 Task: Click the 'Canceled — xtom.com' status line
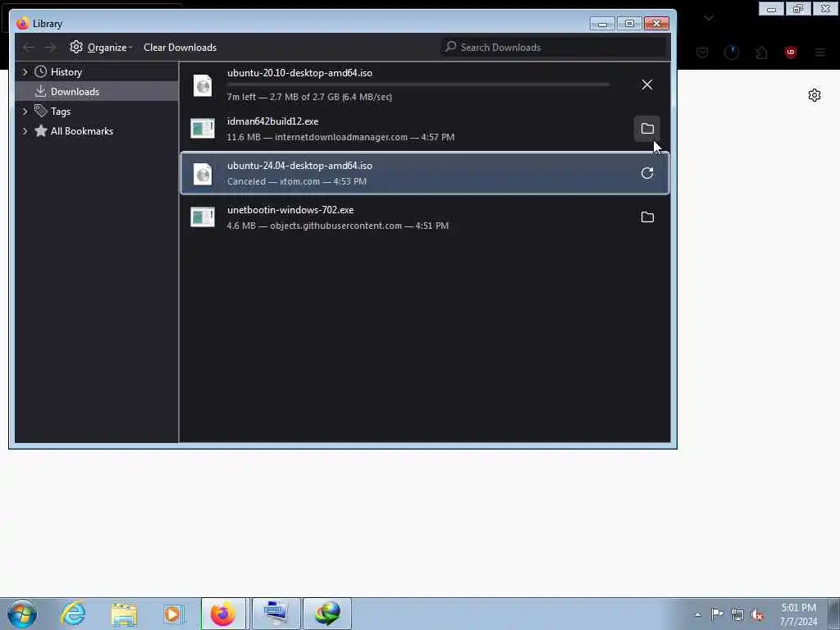point(297,181)
